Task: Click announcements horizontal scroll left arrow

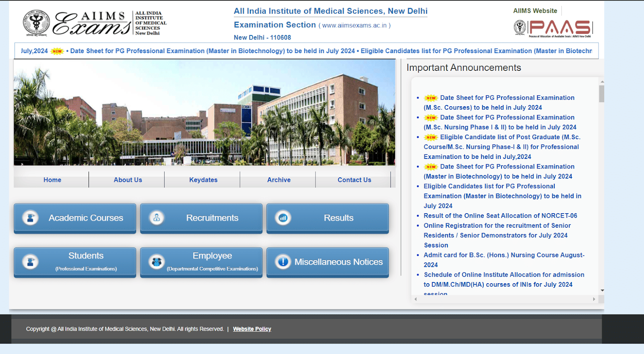Action: pos(416,299)
